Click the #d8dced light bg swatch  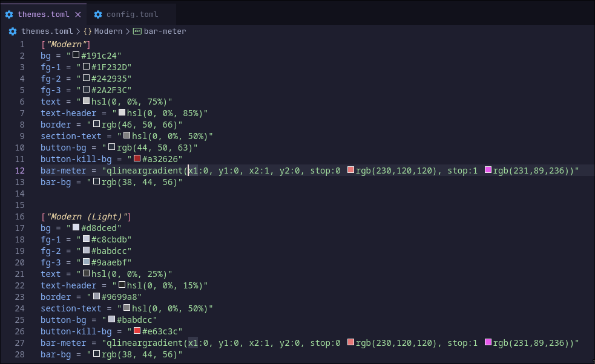click(x=76, y=228)
